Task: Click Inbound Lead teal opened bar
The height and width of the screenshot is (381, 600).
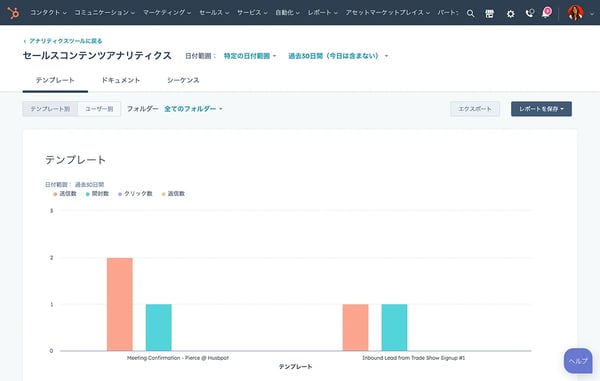Action: pyautogui.click(x=395, y=327)
